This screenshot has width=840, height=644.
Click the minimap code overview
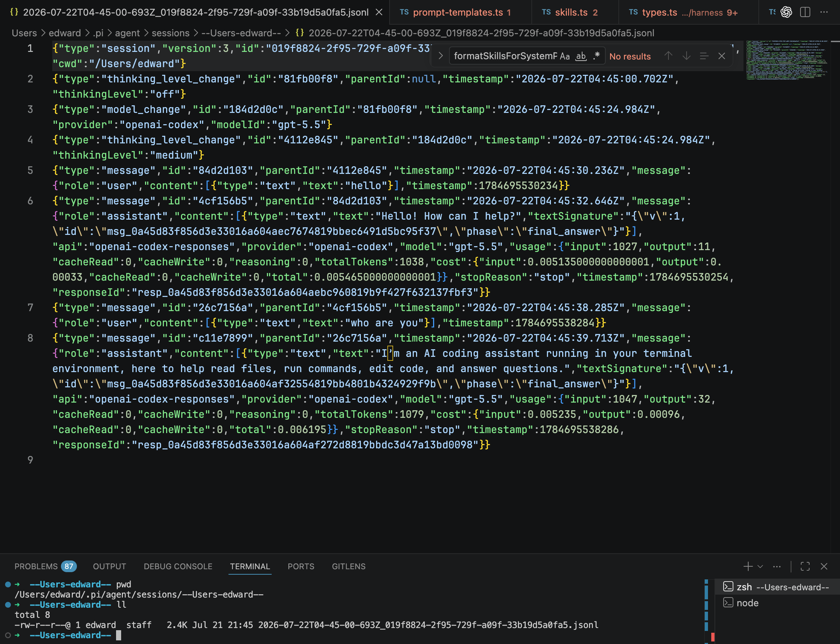(786, 60)
